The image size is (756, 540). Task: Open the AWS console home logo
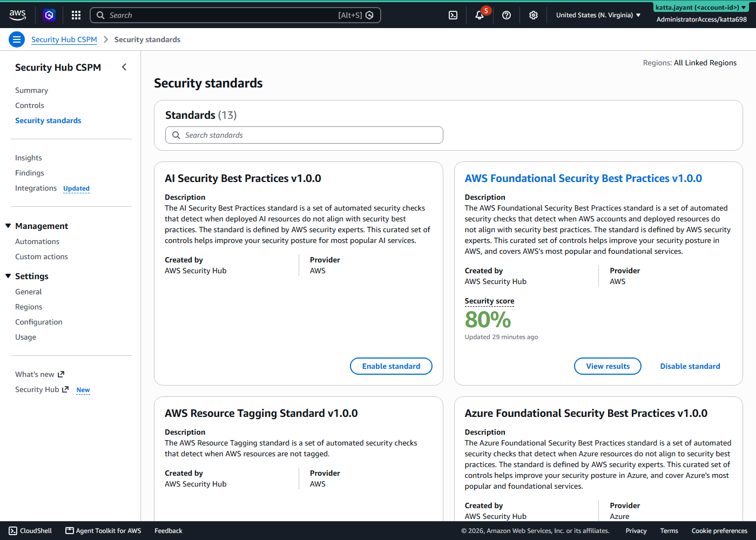point(17,15)
